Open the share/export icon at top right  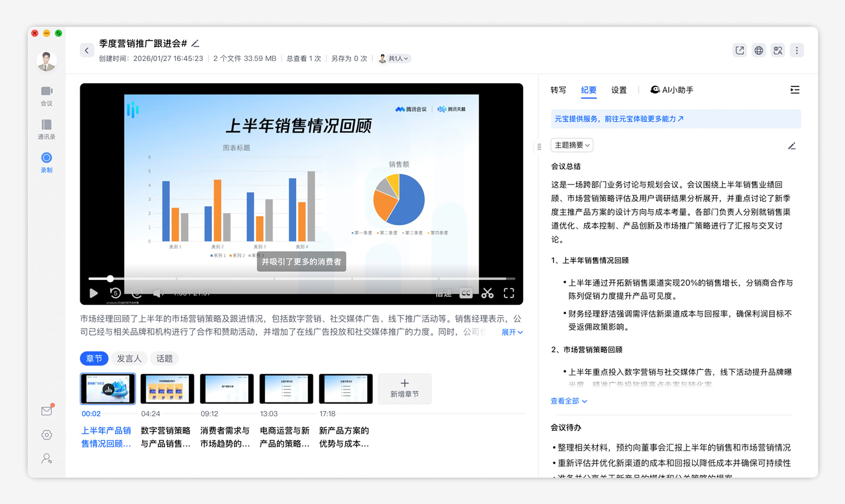(739, 50)
